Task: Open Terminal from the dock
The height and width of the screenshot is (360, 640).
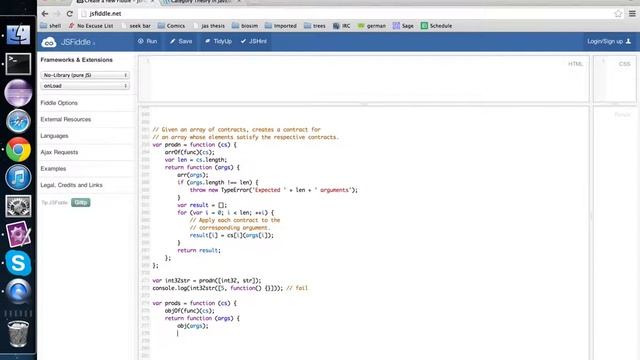Action: [x=18, y=64]
